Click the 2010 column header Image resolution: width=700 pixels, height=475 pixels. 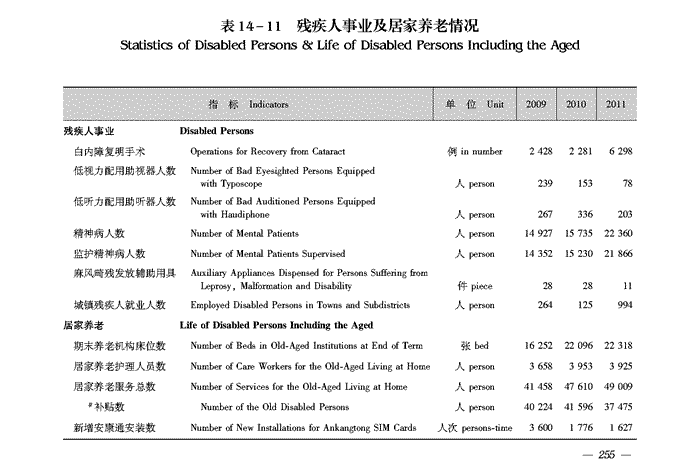point(576,104)
